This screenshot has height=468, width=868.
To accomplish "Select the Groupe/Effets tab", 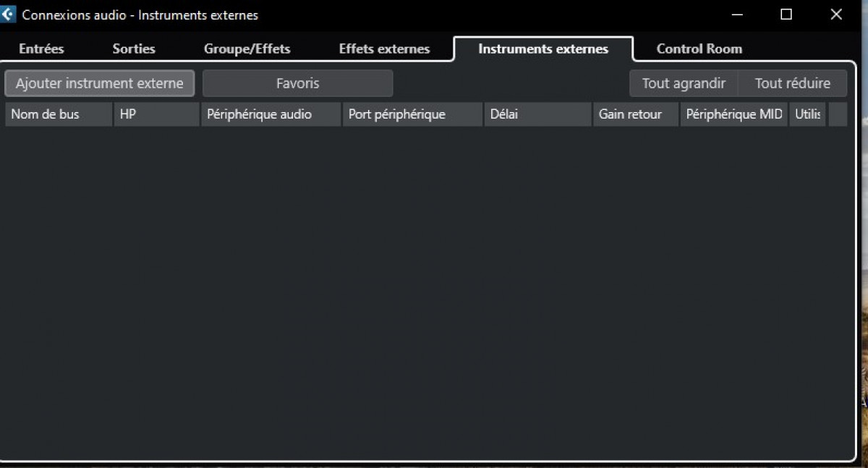I will point(247,49).
